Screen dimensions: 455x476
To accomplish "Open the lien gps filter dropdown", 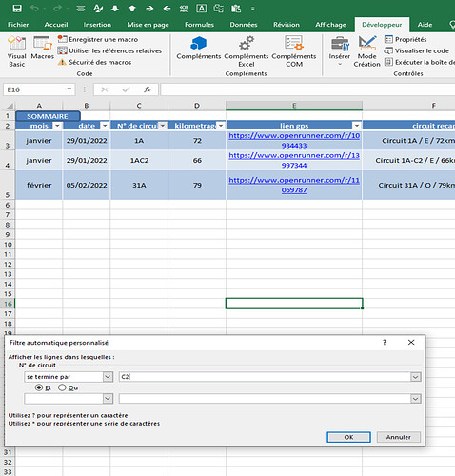I will coord(357,126).
